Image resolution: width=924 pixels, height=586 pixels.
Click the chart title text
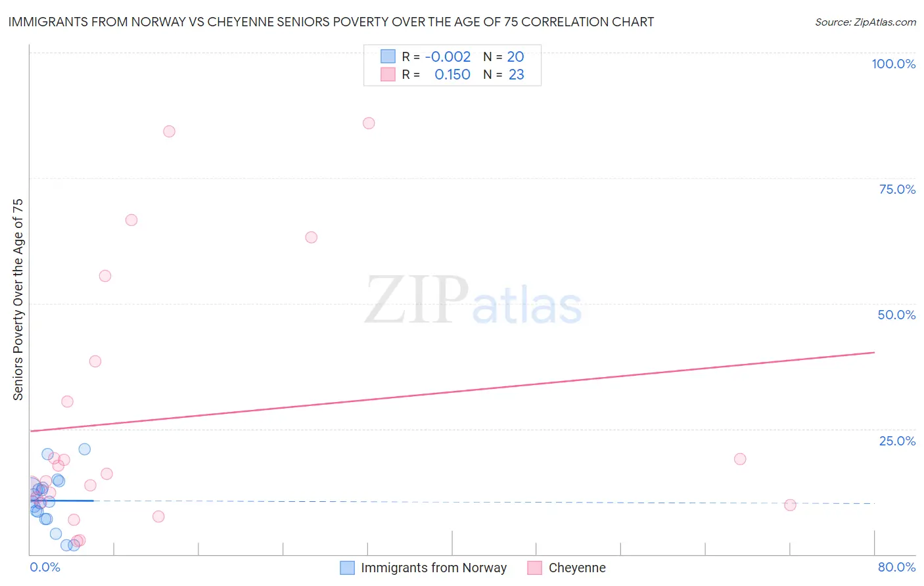(x=331, y=22)
